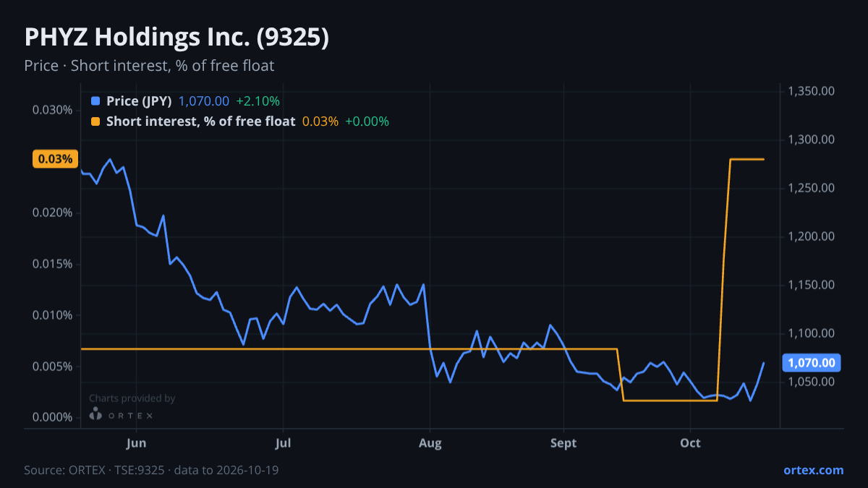
Task: Select the Short interest, % of free float legend label
Action: pyautogui.click(x=200, y=121)
